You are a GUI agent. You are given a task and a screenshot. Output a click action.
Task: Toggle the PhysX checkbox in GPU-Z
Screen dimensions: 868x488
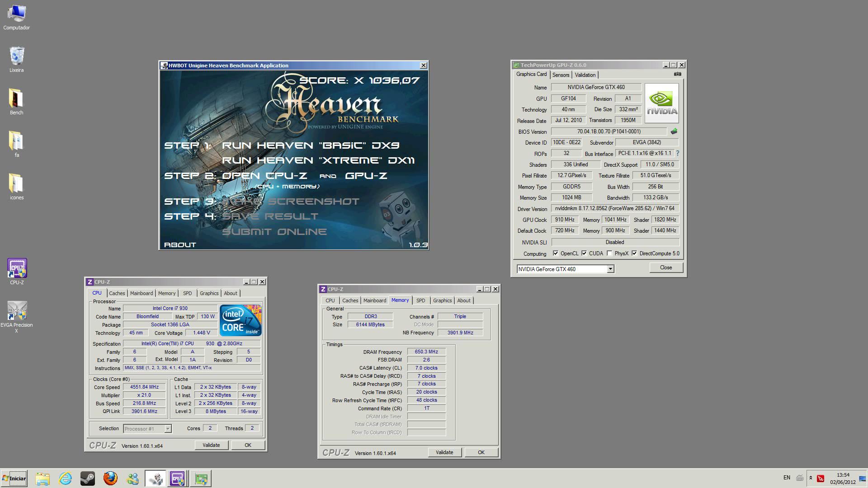coord(609,253)
